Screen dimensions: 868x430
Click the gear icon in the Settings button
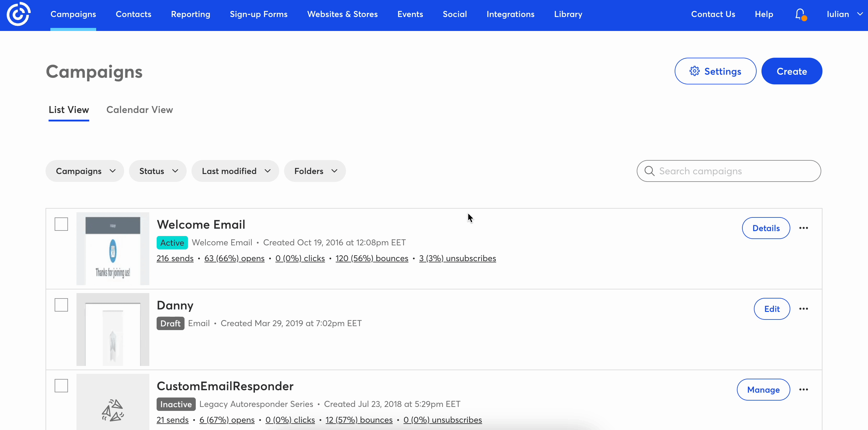[x=694, y=71]
